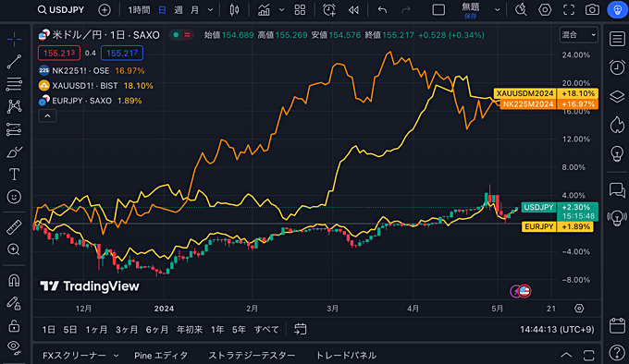Take a chart snapshot with camera

click(x=592, y=10)
